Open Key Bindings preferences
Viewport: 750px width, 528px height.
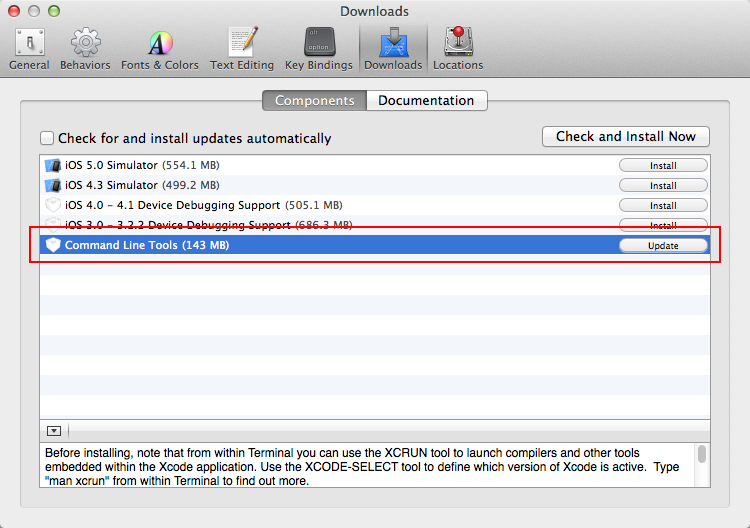pyautogui.click(x=319, y=49)
